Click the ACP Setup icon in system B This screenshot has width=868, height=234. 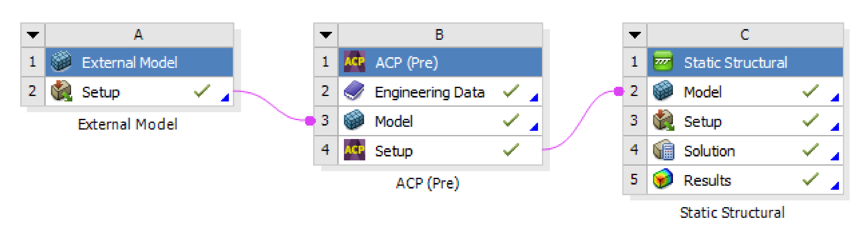click(x=354, y=150)
